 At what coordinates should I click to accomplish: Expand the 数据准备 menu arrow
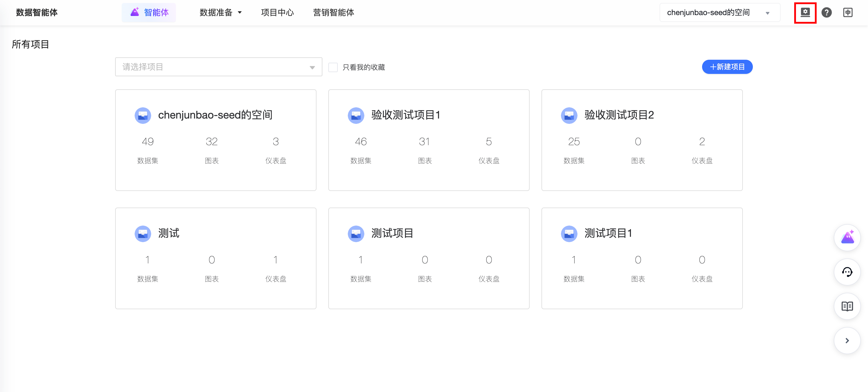coord(240,12)
